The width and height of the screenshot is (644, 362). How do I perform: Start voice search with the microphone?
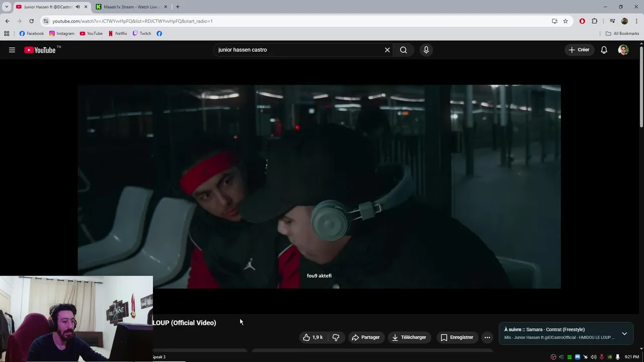(426, 50)
